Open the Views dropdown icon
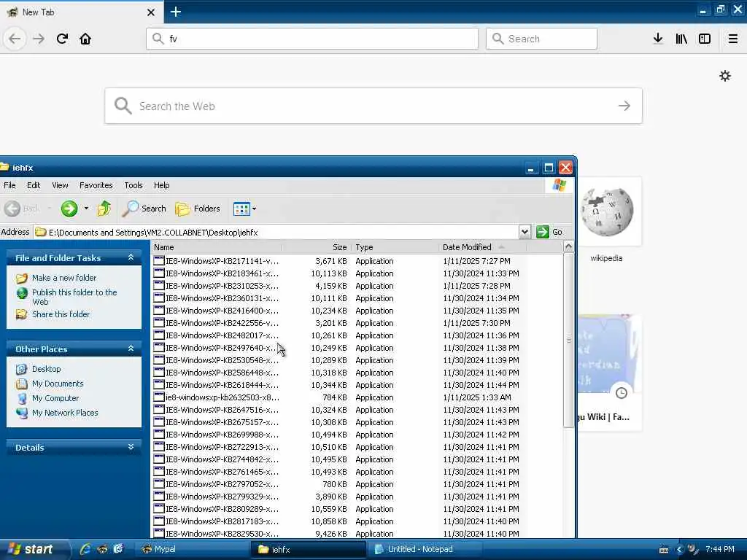The width and height of the screenshot is (747, 560). 244,209
